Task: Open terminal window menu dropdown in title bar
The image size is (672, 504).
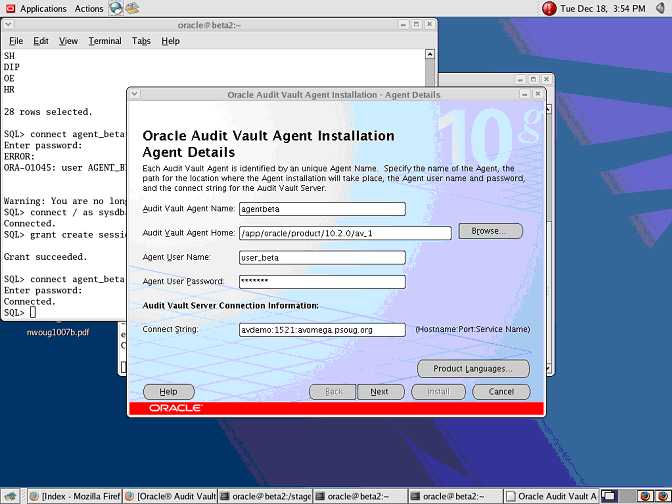Action: [9, 25]
